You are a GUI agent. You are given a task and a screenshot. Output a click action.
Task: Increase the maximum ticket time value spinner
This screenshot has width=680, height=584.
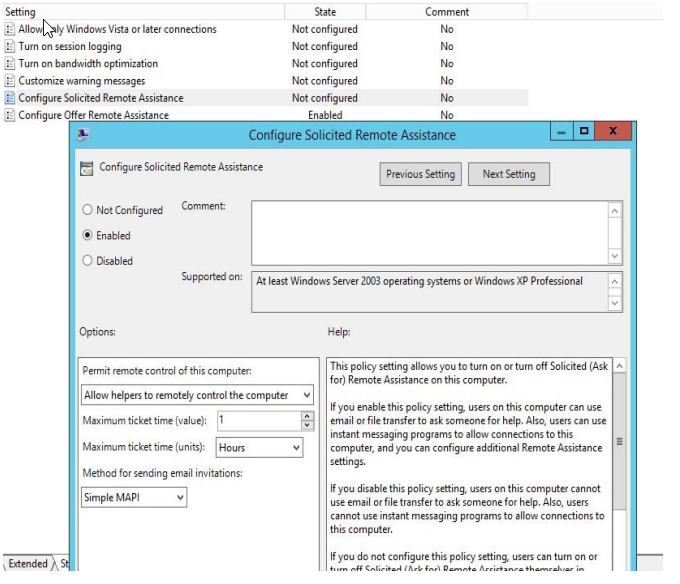coord(307,417)
